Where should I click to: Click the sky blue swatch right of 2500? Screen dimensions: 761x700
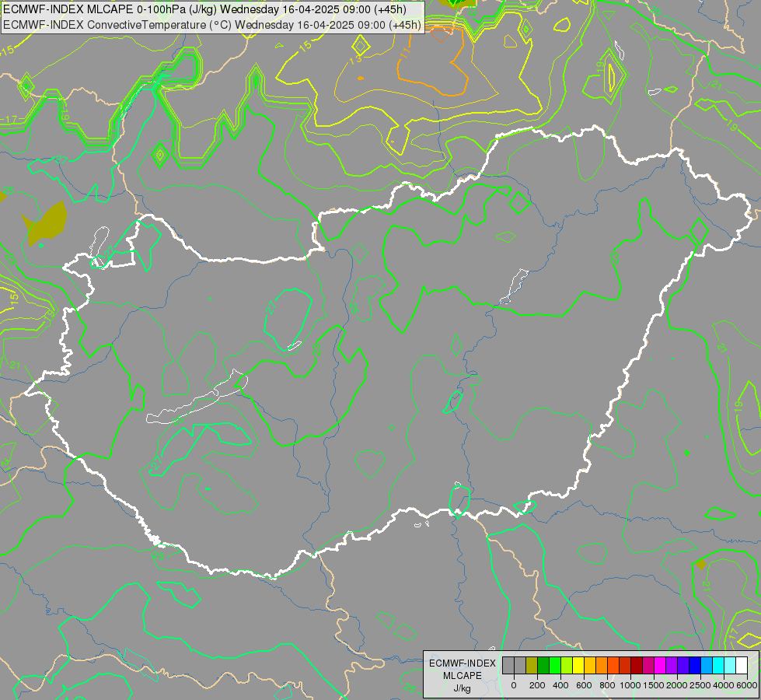pyautogui.click(x=707, y=666)
